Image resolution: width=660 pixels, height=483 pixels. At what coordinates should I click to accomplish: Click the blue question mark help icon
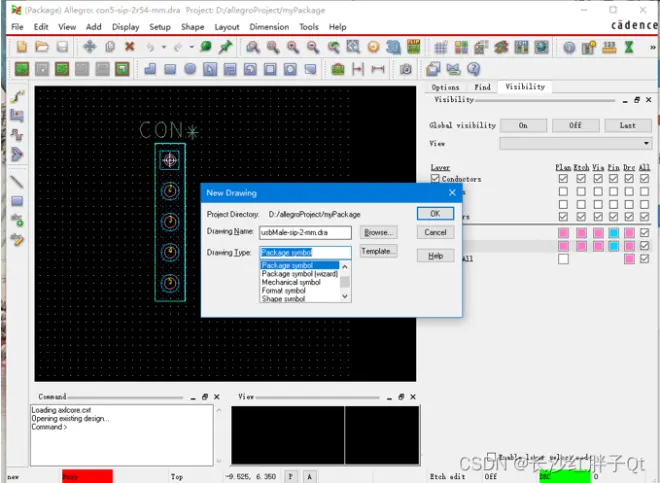point(474,69)
